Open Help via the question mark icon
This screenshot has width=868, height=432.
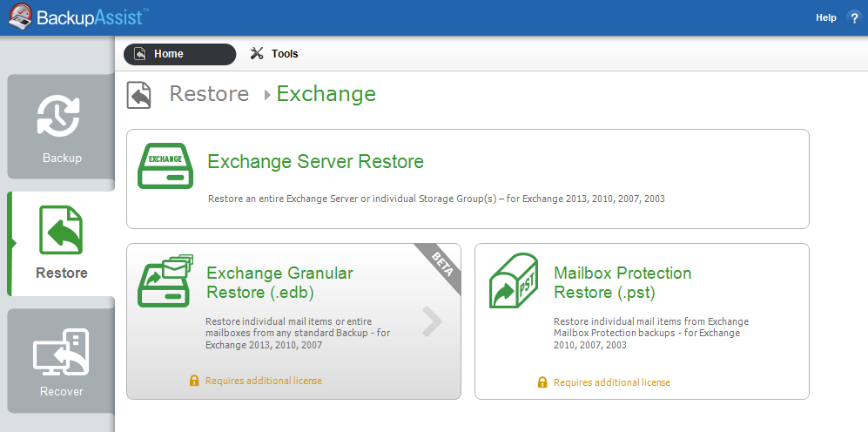pos(854,17)
